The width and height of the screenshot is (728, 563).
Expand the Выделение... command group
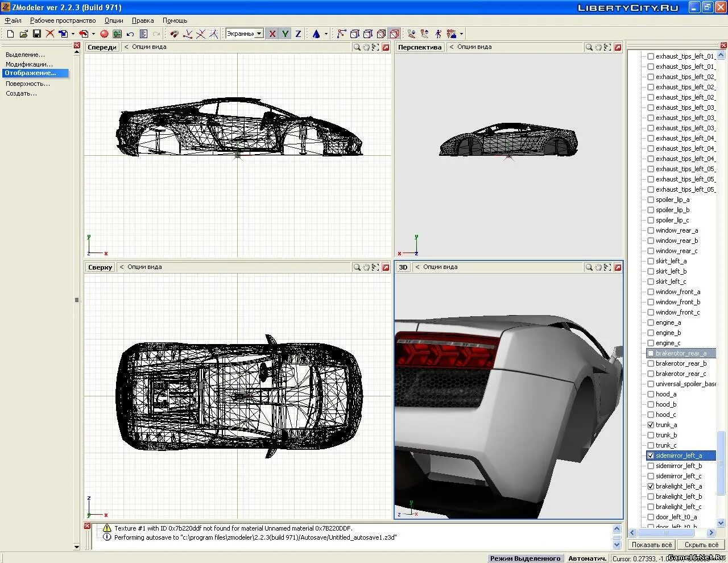coord(25,55)
